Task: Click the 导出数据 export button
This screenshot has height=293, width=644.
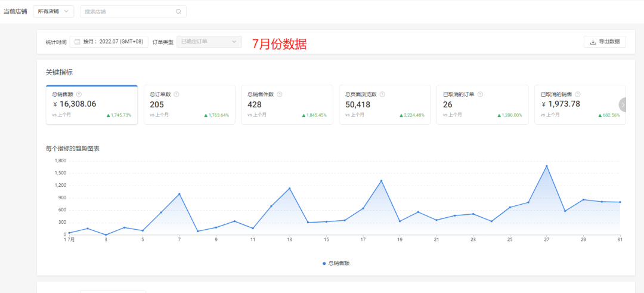Action: pos(605,42)
